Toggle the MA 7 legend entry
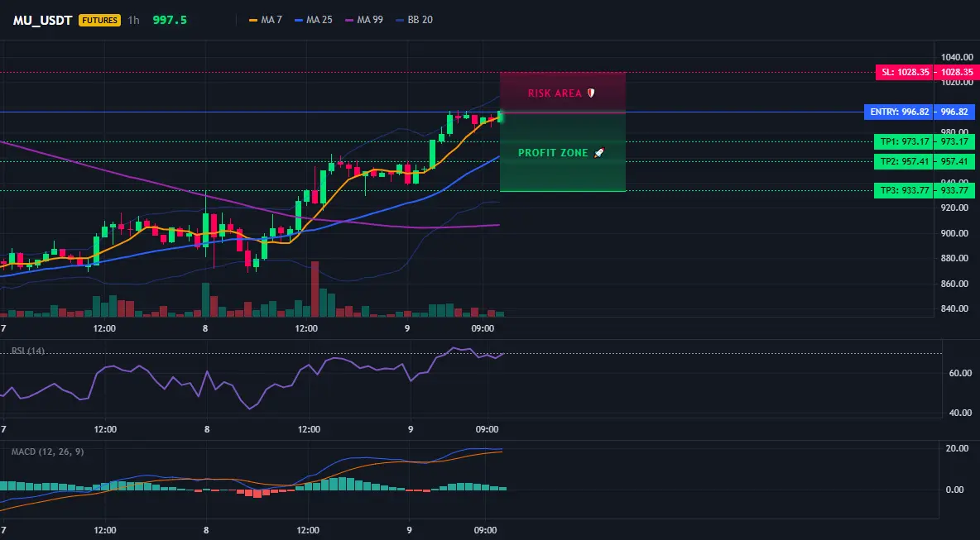This screenshot has height=540, width=980. (266, 20)
